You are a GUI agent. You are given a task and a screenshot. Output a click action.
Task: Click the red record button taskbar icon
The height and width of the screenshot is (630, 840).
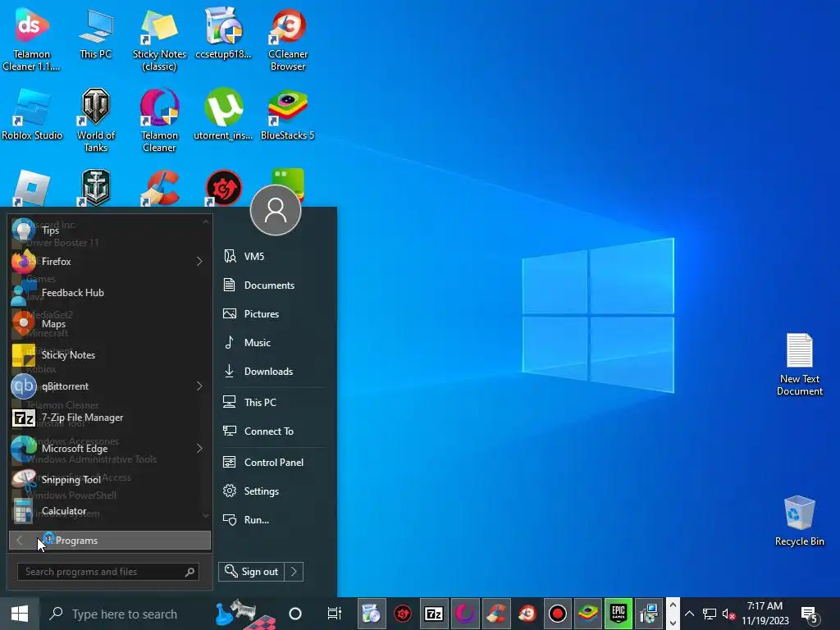[557, 614]
